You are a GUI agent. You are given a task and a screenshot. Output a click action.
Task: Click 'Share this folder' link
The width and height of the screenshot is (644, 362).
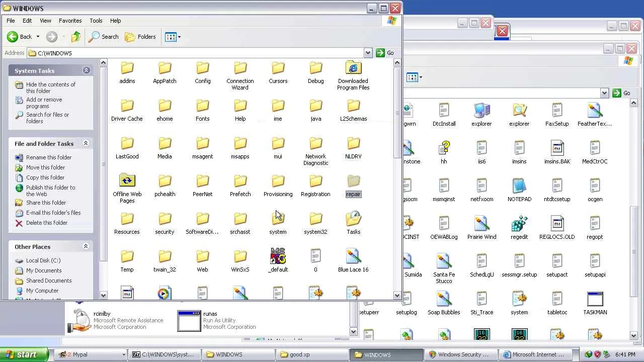point(46,203)
